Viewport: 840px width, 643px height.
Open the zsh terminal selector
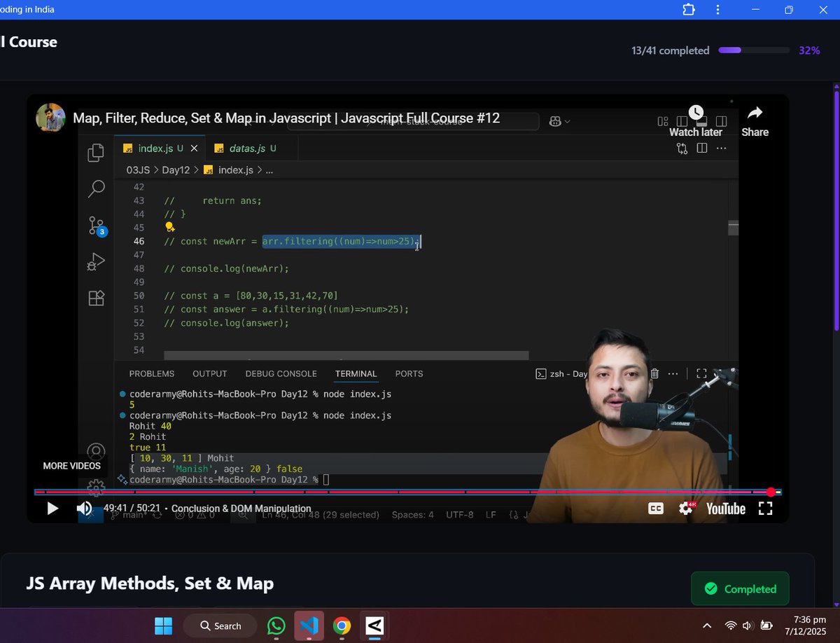tap(561, 373)
